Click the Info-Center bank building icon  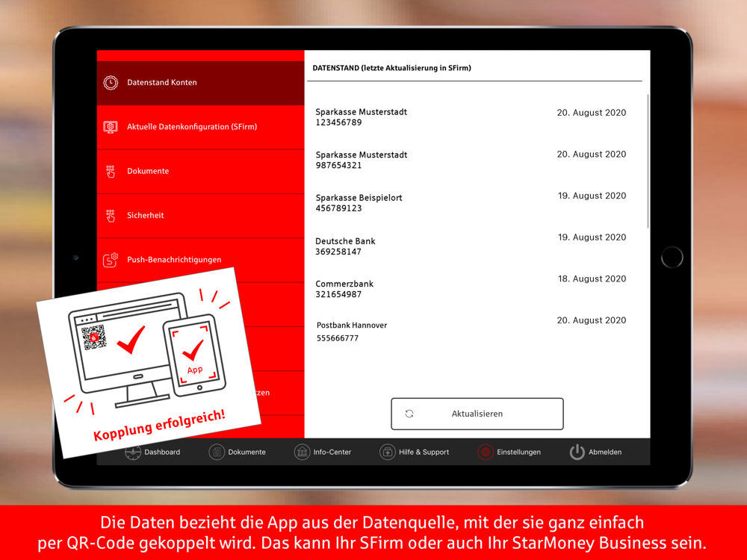[x=302, y=452]
